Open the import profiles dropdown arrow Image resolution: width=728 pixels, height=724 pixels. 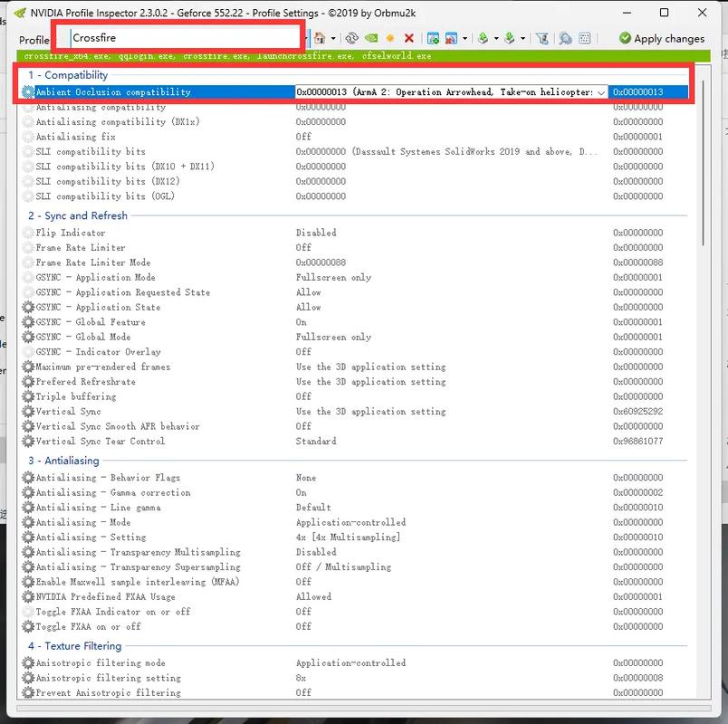pyautogui.click(x=522, y=38)
